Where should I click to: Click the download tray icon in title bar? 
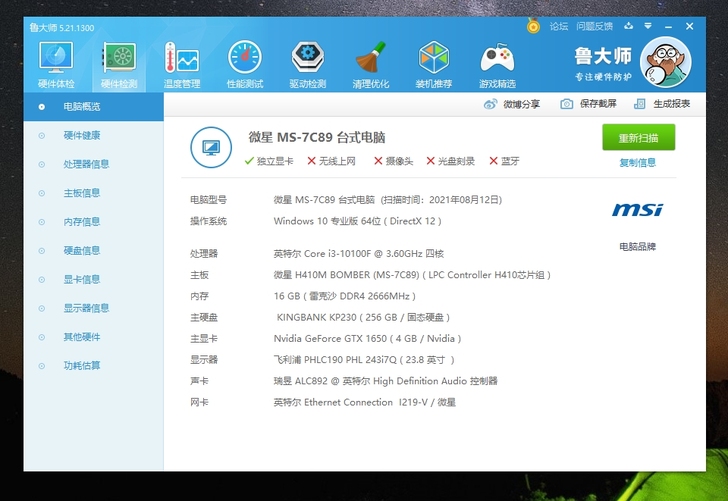(x=629, y=26)
